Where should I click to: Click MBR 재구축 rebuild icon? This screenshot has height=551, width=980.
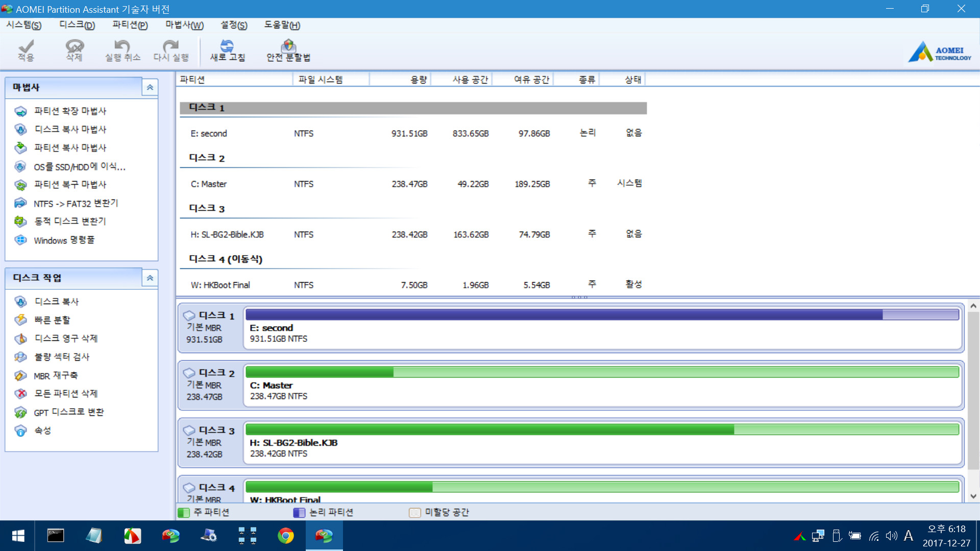point(20,375)
